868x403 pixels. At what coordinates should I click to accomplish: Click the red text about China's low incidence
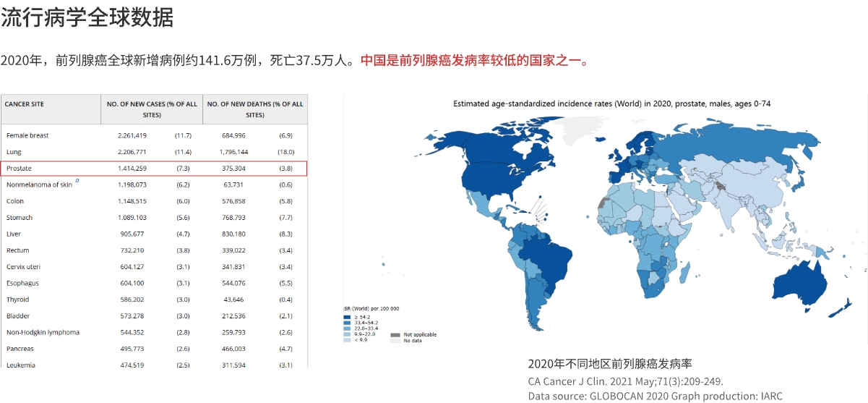[475, 61]
